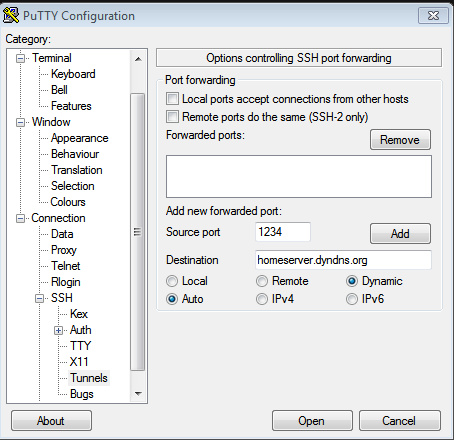The image size is (454, 440).
Task: Select the Local radio button
Action: pyautogui.click(x=172, y=281)
